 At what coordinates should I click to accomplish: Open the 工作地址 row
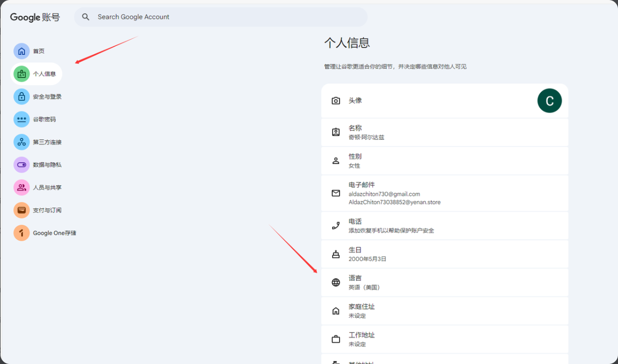[445, 339]
